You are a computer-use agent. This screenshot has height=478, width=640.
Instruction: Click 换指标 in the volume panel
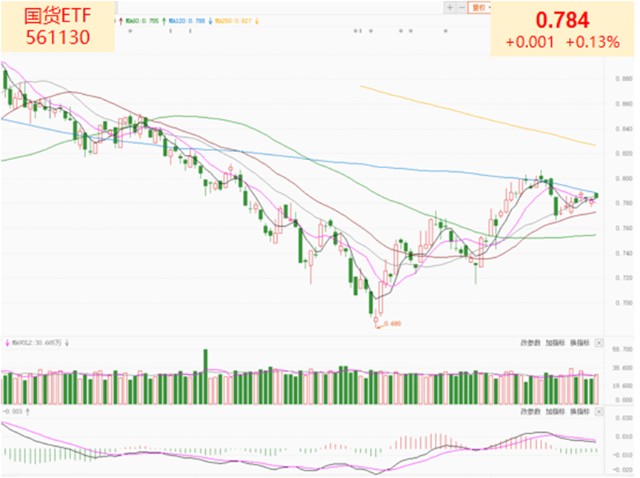pyautogui.click(x=580, y=343)
